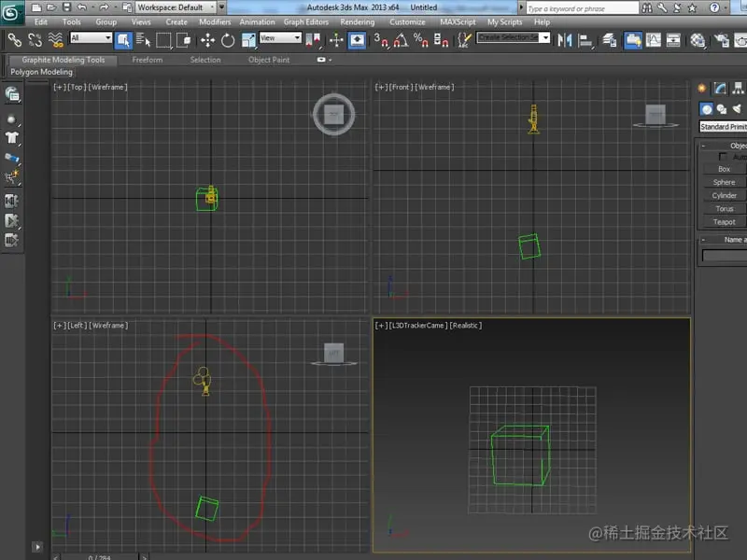Activate the Select and Scale tool
Image resolution: width=747 pixels, height=560 pixels.
click(248, 40)
